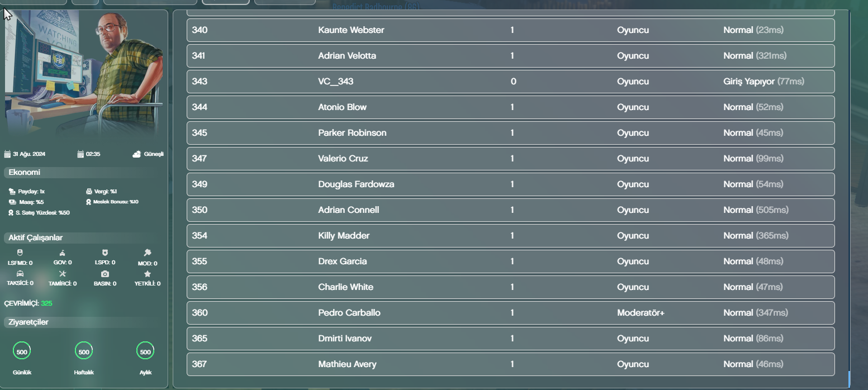868x390 pixels.
Task: Click the character artwork thumbnail
Action: (85, 74)
